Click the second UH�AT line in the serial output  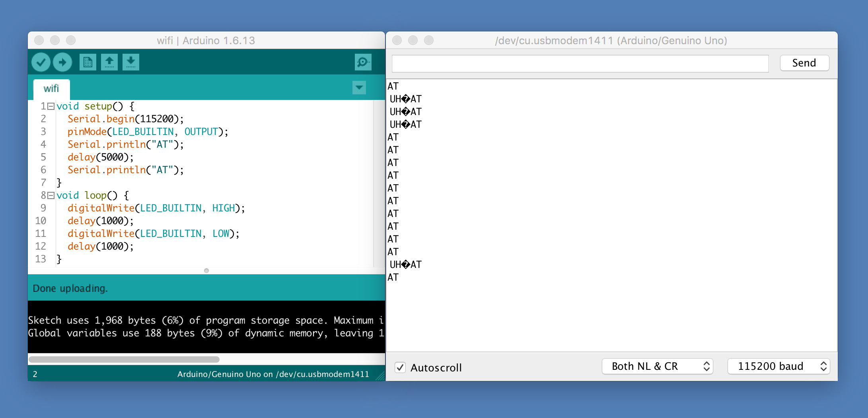pos(405,112)
